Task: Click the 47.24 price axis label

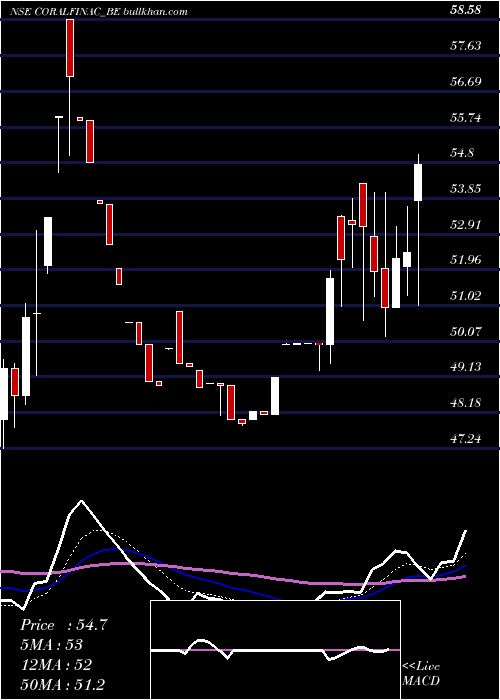Action: pyautogui.click(x=466, y=439)
